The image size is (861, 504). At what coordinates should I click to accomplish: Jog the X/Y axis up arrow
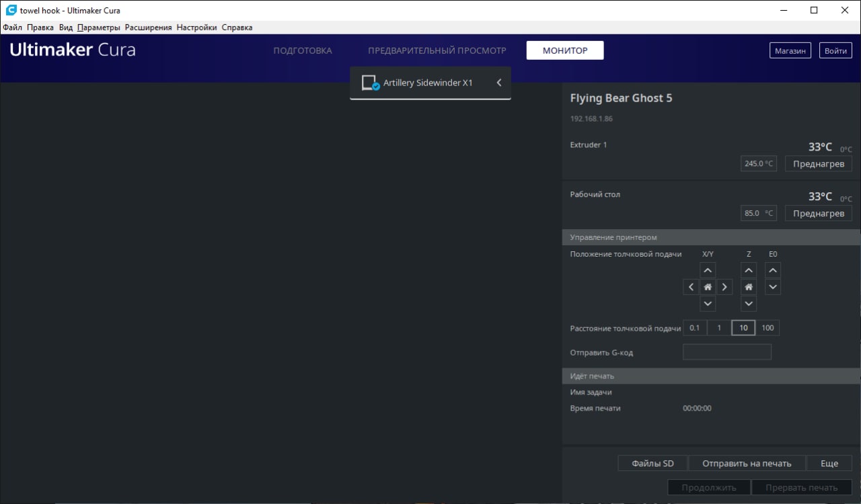708,270
